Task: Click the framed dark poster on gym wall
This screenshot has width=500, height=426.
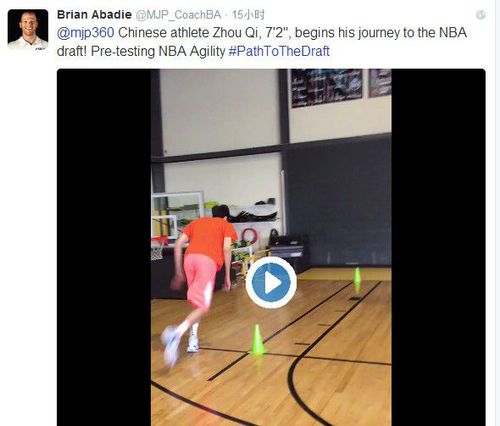Action: (x=326, y=87)
